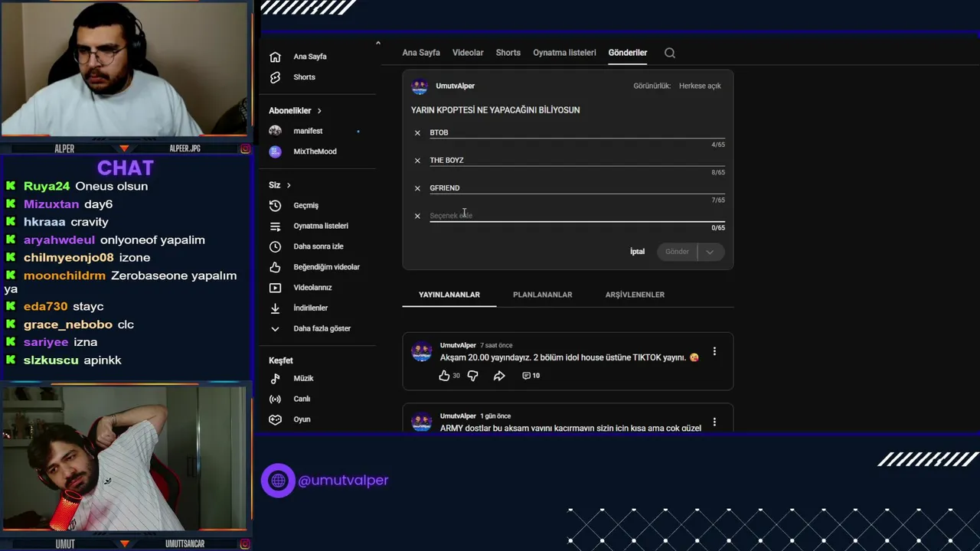Click the Keşfet section heading
980x551 pixels.
pyautogui.click(x=281, y=360)
